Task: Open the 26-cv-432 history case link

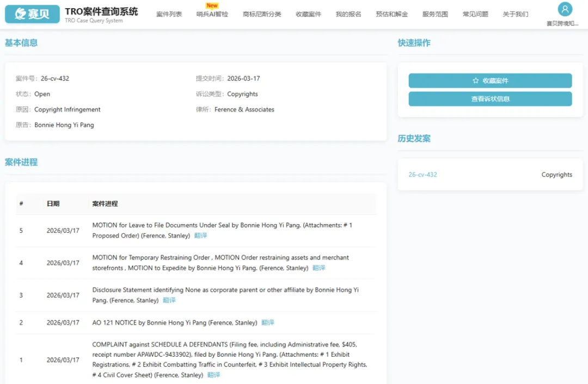Action: 422,175
